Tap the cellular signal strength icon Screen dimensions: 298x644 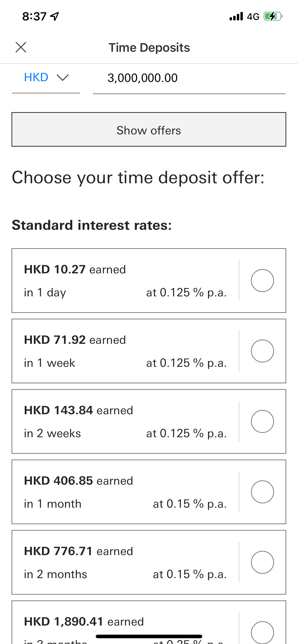pos(236,17)
